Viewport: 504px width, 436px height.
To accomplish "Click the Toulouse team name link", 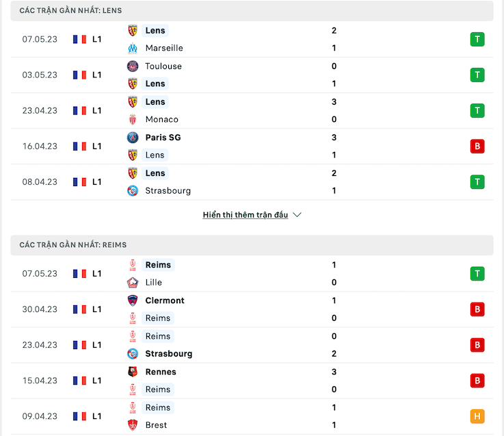I will click(x=163, y=66).
